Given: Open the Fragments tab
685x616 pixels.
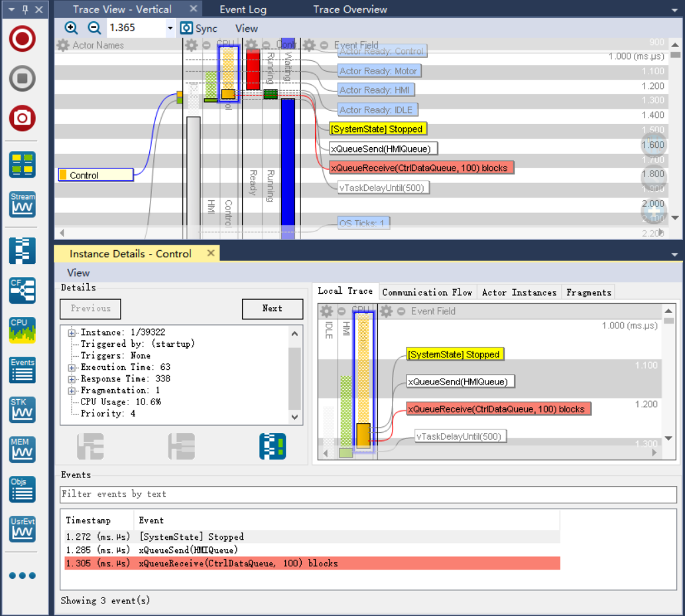Looking at the screenshot, I should click(x=588, y=292).
